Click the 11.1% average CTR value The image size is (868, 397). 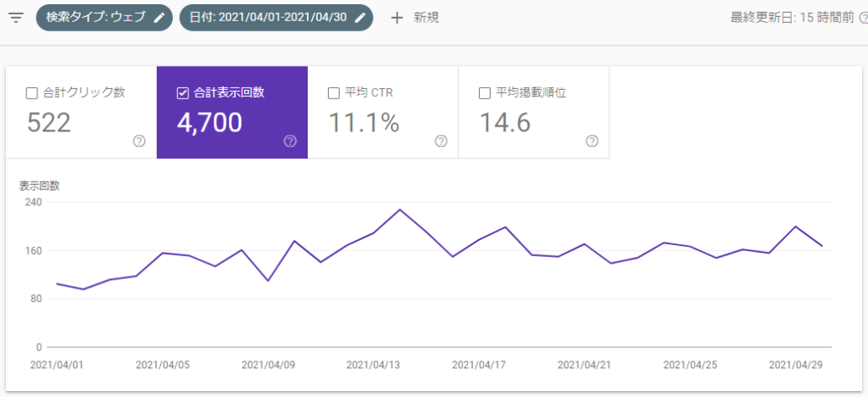point(364,123)
